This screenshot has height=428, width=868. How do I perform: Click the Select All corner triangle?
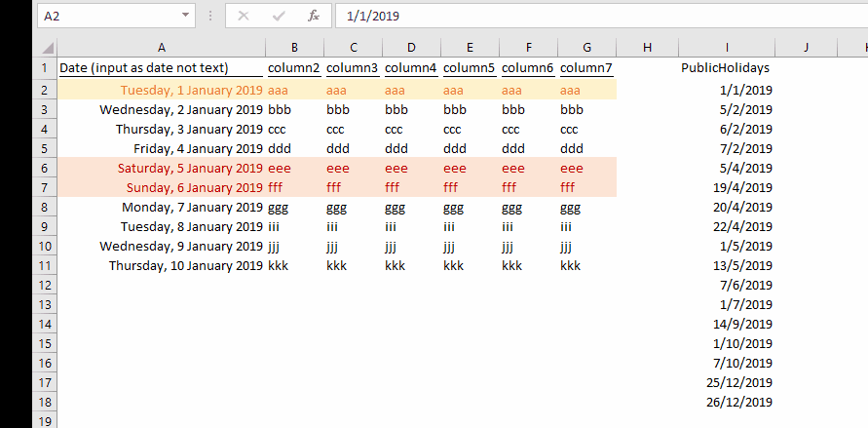(x=48, y=48)
